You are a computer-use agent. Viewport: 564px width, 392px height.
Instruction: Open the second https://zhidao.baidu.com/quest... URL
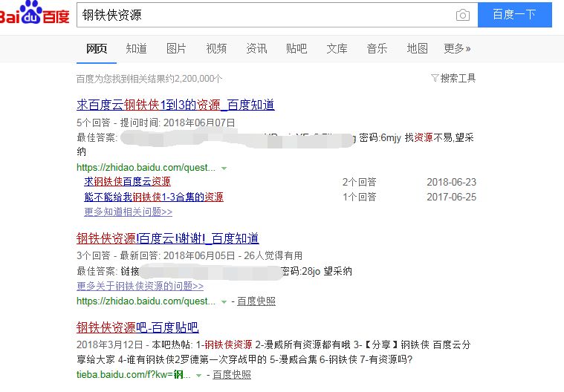[146, 301]
